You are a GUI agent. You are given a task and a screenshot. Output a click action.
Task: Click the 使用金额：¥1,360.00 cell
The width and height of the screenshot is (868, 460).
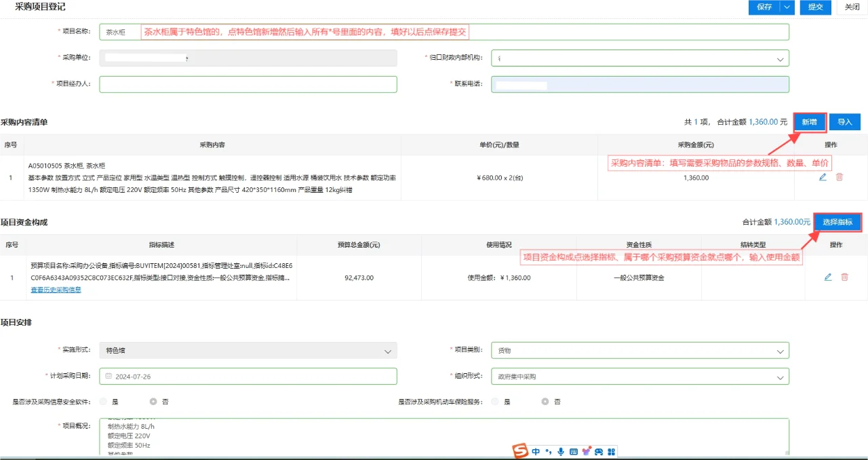(499, 277)
